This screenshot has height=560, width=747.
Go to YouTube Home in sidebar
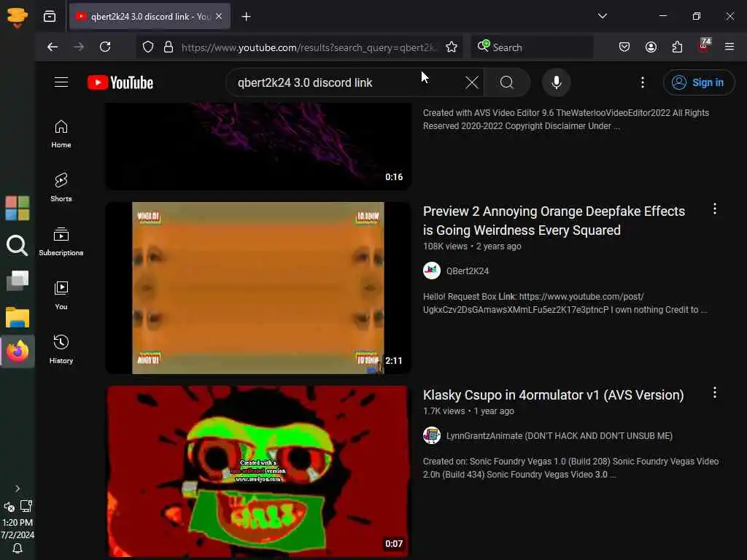61,134
